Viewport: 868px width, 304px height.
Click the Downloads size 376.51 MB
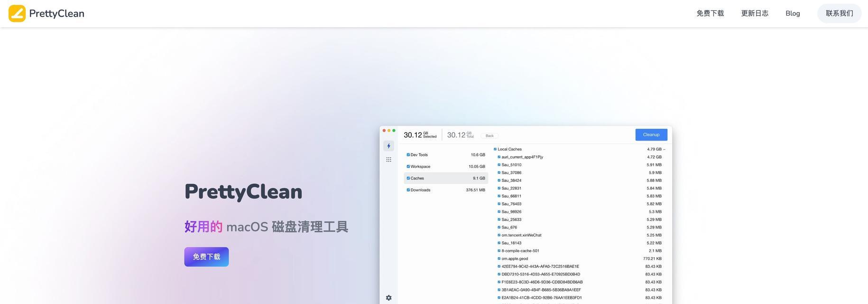[x=476, y=190]
